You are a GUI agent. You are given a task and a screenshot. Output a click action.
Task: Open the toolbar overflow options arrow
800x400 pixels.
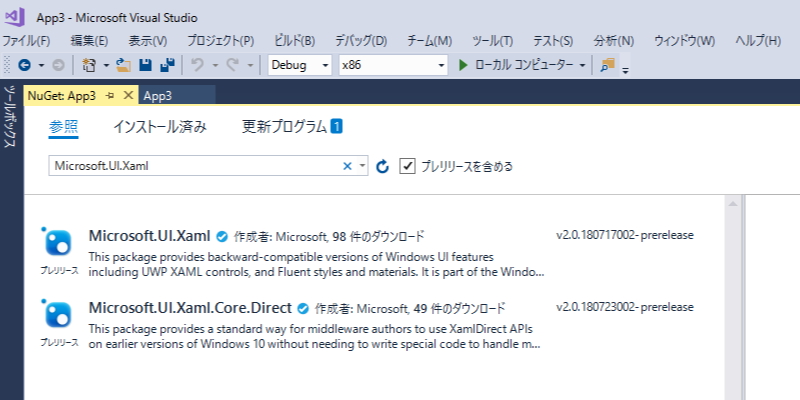(x=626, y=70)
